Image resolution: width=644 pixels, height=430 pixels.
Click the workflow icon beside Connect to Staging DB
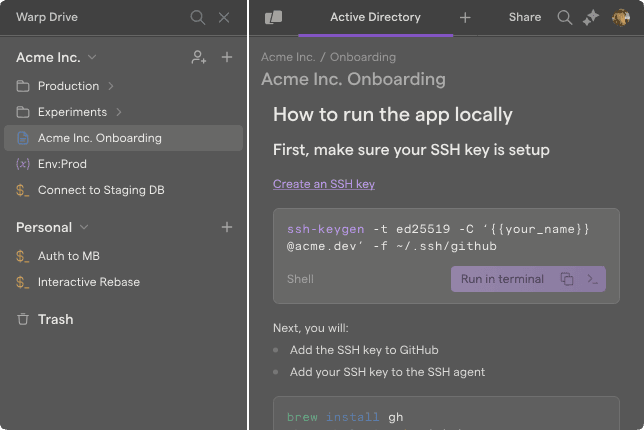click(23, 190)
